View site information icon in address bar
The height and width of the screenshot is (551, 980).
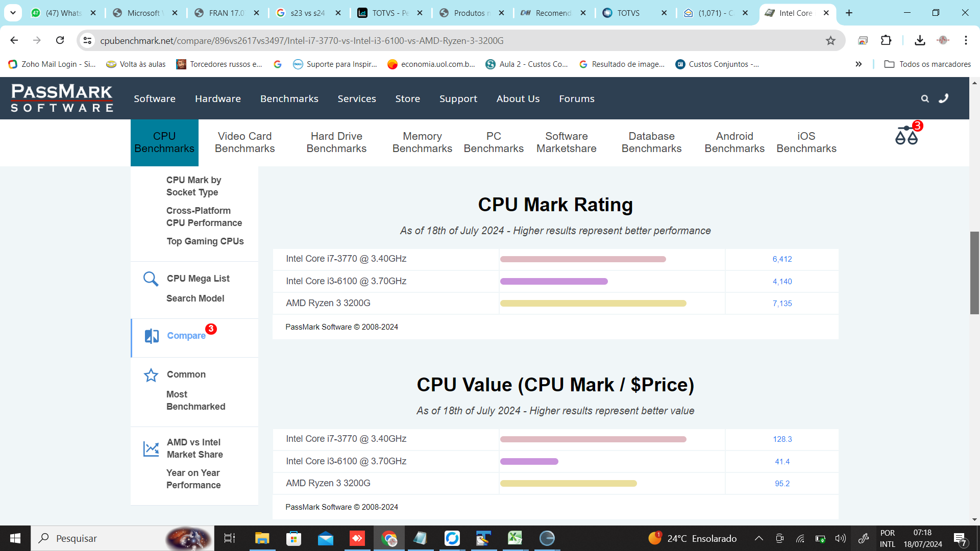(88, 40)
